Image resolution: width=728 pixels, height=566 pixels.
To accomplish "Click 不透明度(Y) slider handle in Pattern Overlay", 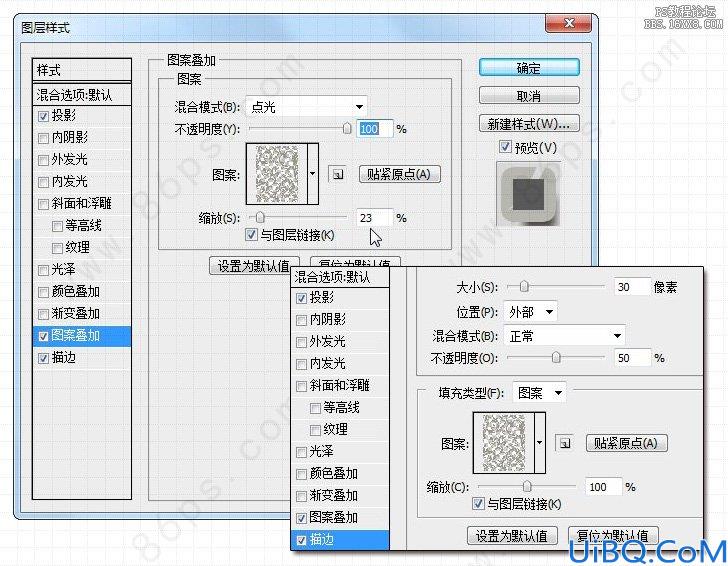I will coord(347,129).
